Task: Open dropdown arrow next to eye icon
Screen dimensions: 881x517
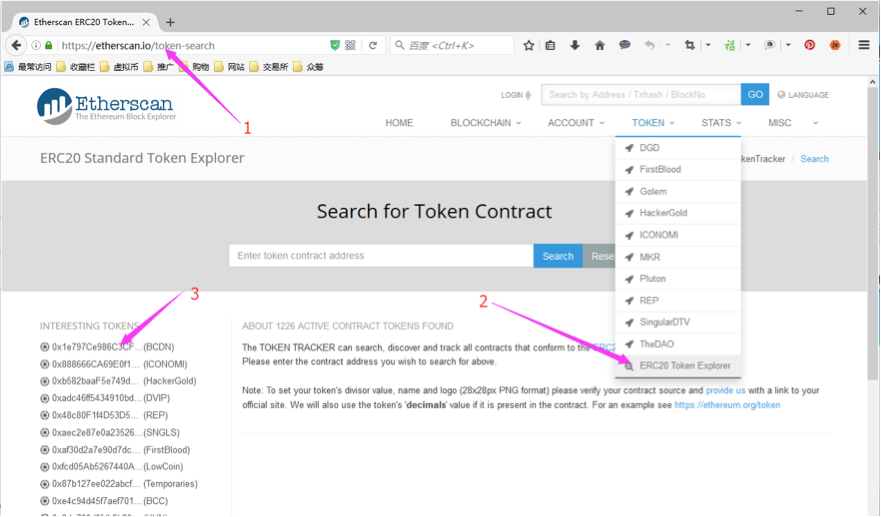Action: coord(788,45)
